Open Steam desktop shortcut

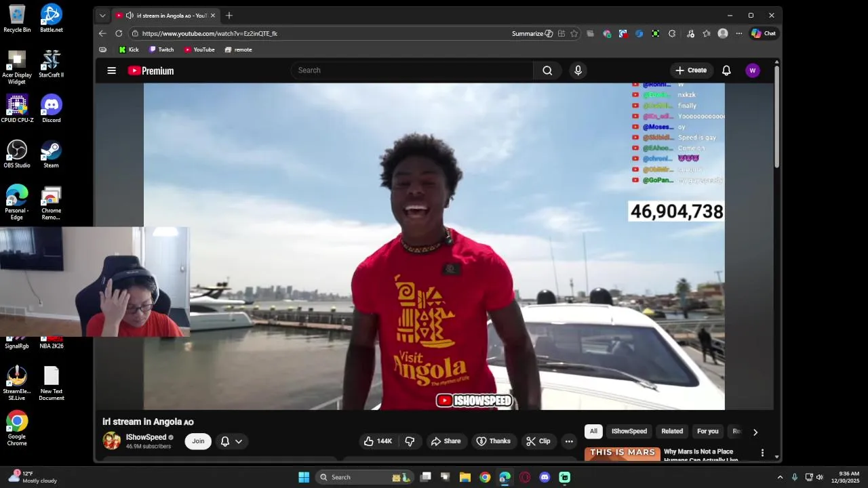point(52,154)
